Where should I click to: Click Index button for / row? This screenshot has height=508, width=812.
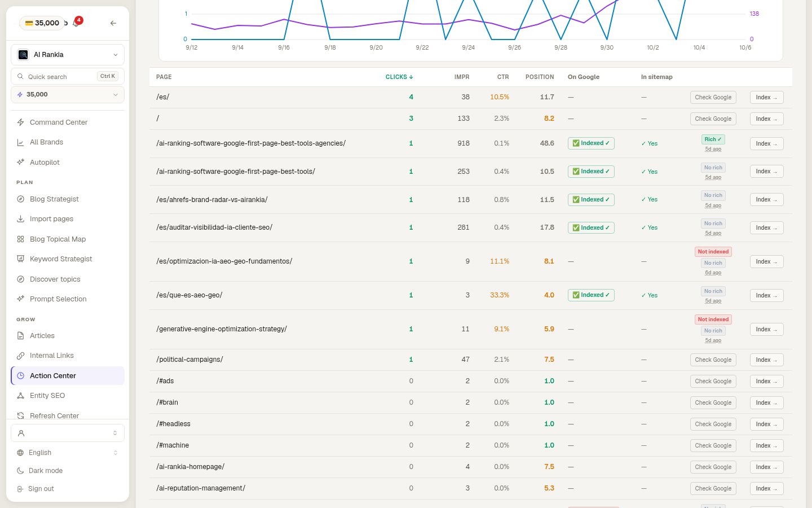(x=767, y=119)
